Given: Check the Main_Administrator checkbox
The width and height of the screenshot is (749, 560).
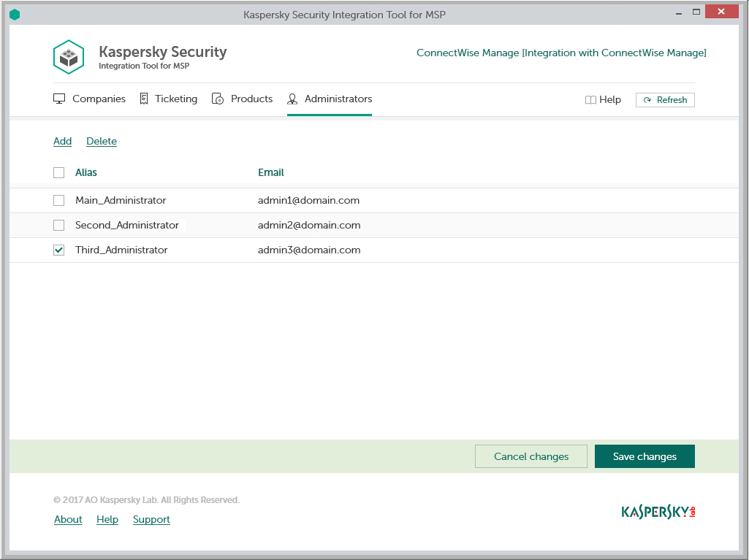Looking at the screenshot, I should pos(59,200).
